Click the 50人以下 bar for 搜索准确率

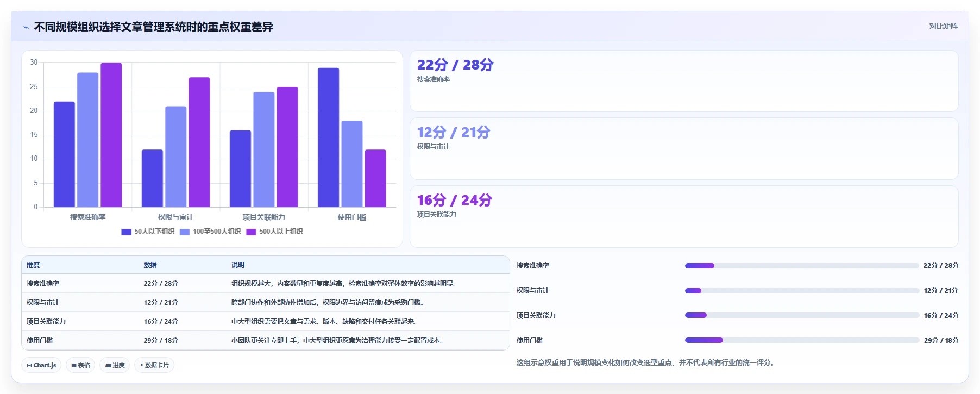64,154
